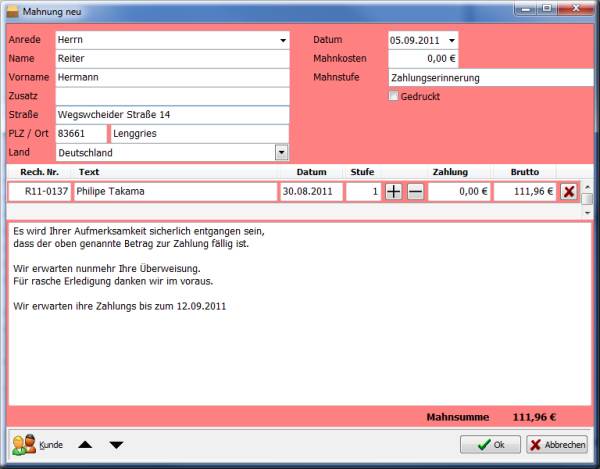Screen dimensions: 600x469
Task: Delete row R11-0137 with red X
Action: point(569,191)
